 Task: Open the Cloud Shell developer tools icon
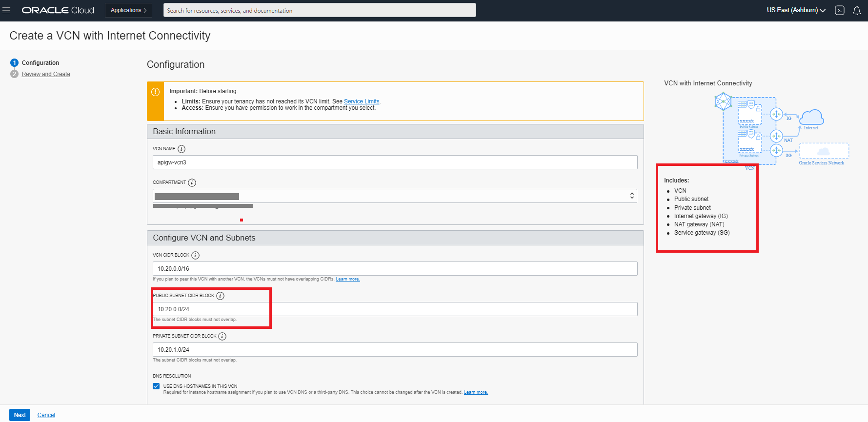pyautogui.click(x=839, y=10)
